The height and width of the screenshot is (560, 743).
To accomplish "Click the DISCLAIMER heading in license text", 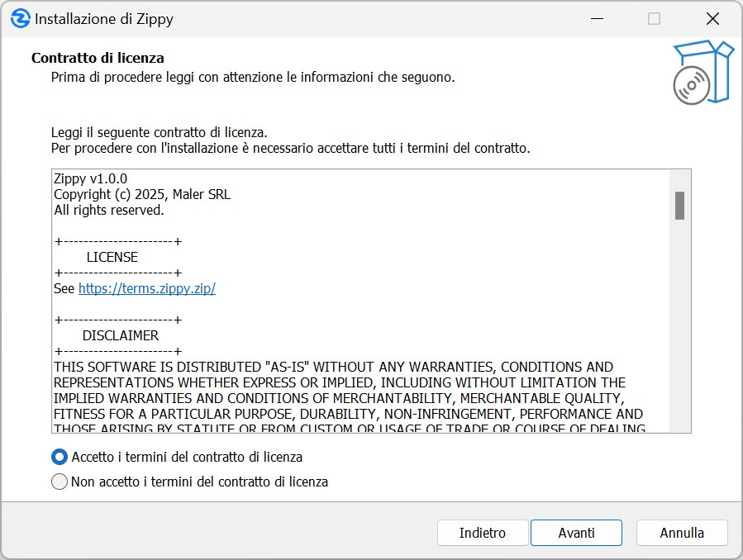I will click(x=120, y=336).
